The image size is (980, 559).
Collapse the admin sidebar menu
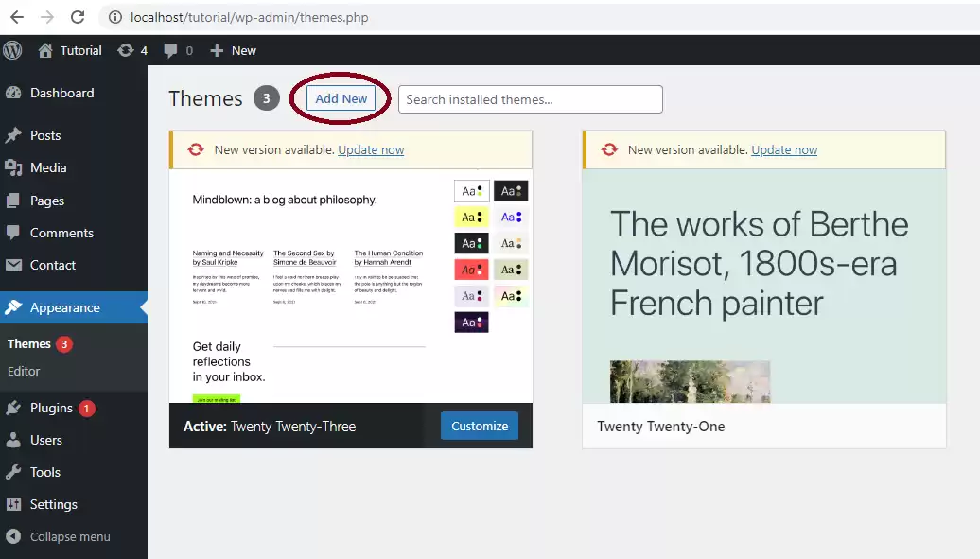pos(69,536)
